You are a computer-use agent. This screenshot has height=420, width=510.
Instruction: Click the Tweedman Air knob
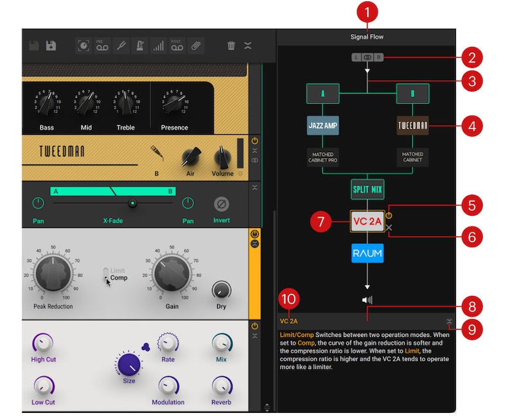[191, 157]
